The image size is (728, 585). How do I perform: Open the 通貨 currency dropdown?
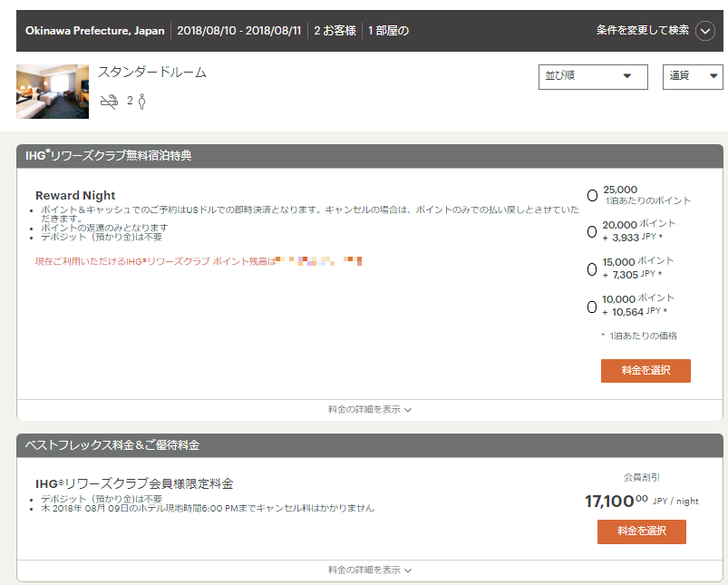(693, 76)
